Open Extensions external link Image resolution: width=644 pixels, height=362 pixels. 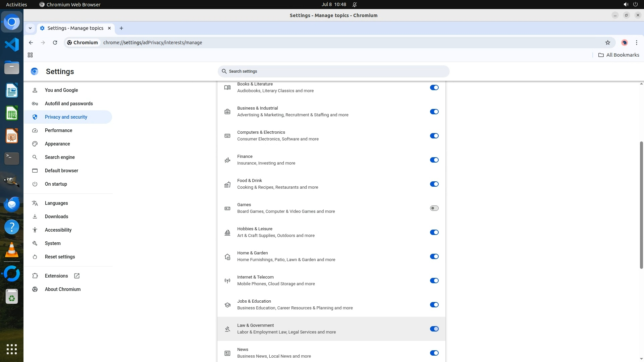[56, 276]
